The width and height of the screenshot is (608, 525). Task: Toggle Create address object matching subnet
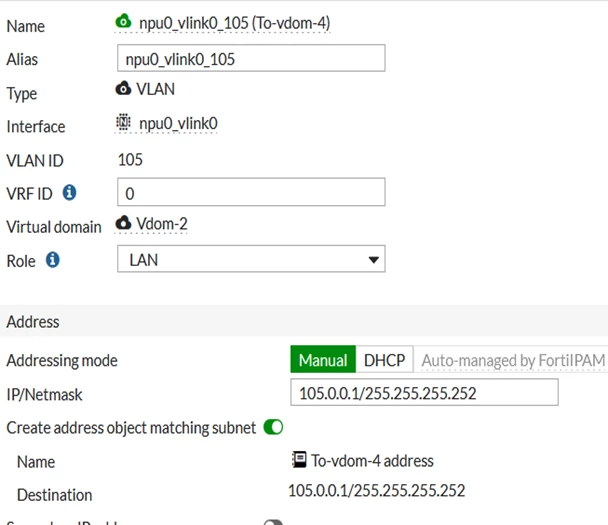coord(273,427)
